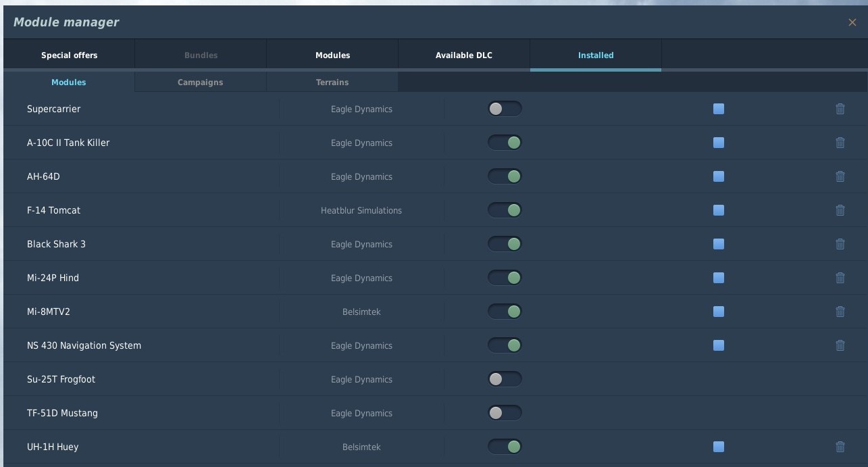The height and width of the screenshot is (467, 868).
Task: Delete UH-1H Huey using trash icon
Action: (840, 447)
